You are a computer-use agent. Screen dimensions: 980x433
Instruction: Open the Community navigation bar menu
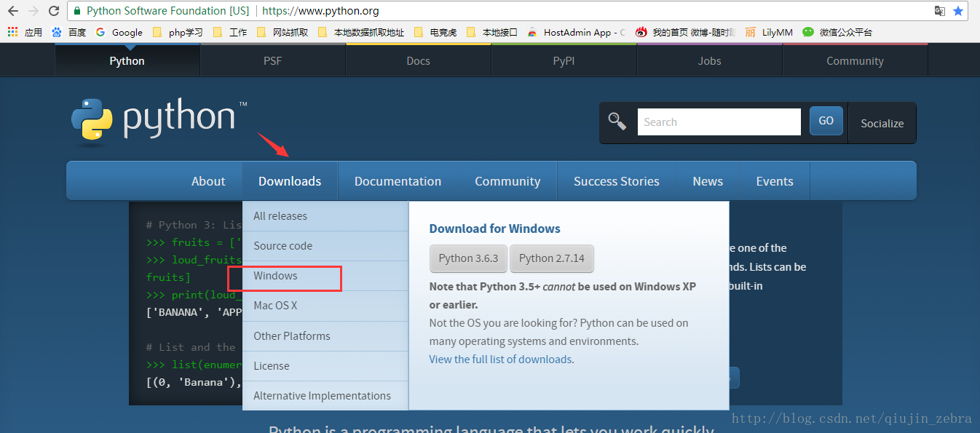pos(507,181)
